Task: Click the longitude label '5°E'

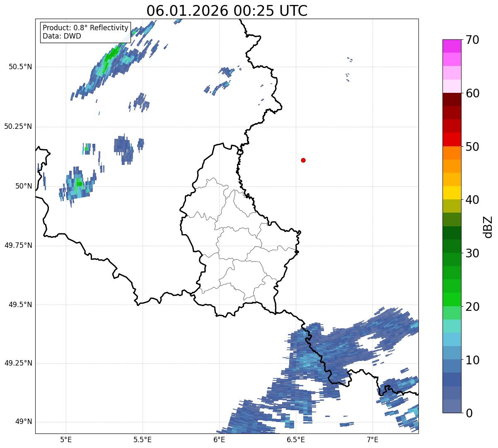Action: 66,439
